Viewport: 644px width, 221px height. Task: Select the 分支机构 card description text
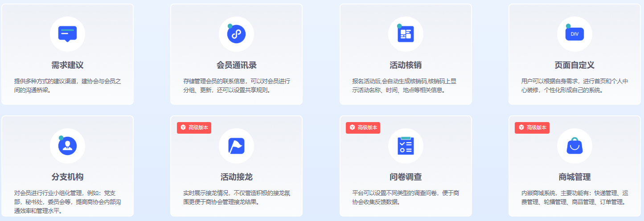pos(67,202)
